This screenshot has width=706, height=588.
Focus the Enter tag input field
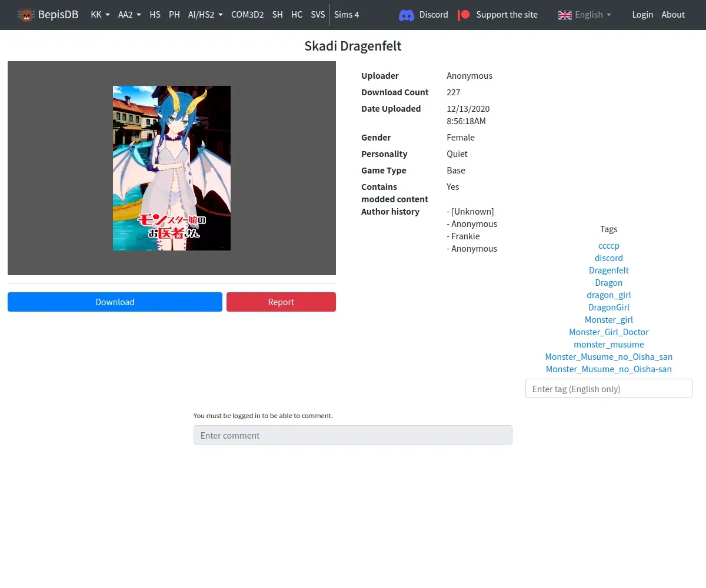click(x=609, y=389)
